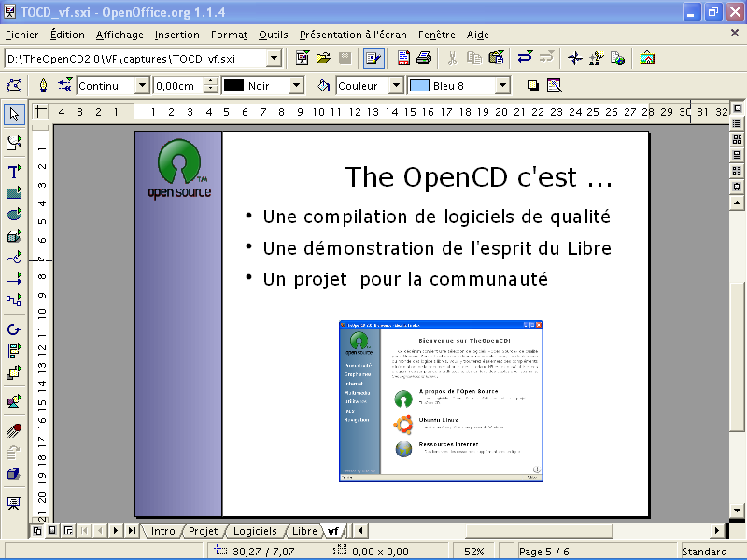Open the Arrange order tool
The width and height of the screenshot is (747, 560).
(x=14, y=372)
